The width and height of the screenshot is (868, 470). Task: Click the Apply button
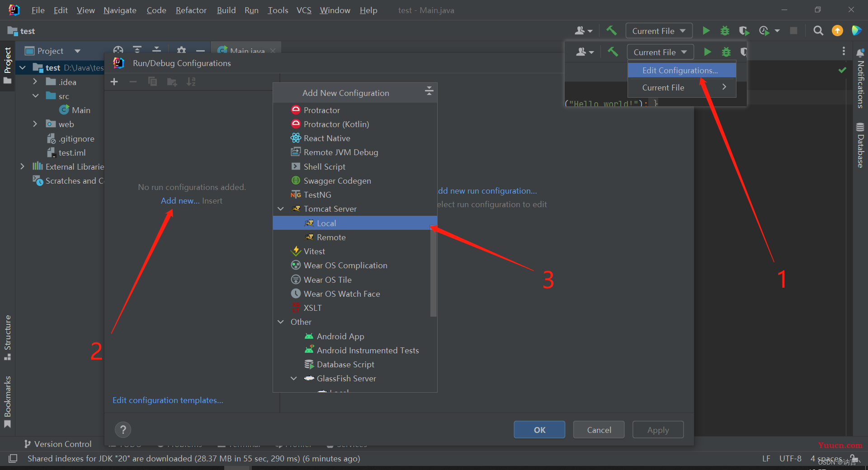point(658,430)
